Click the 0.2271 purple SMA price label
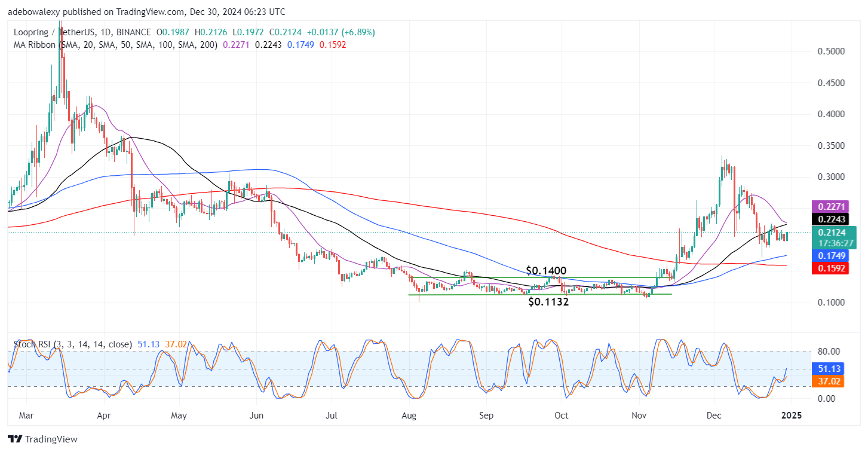Screen dimensions: 868x452 pos(830,207)
